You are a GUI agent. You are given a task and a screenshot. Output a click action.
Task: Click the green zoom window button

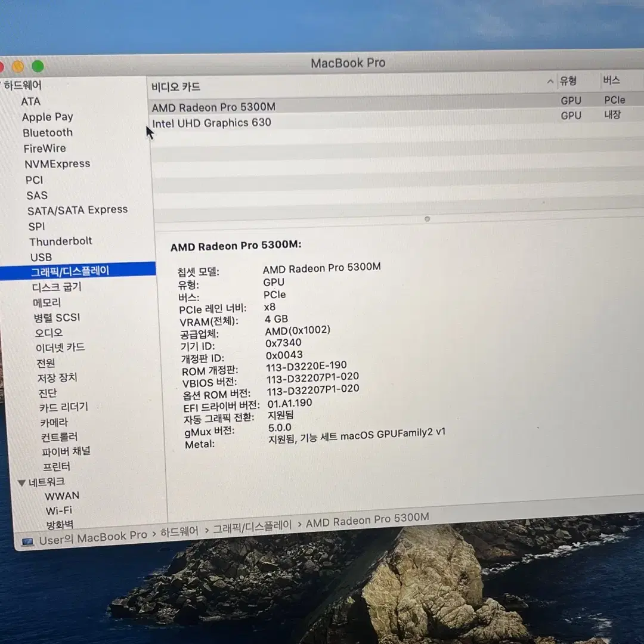(x=38, y=67)
